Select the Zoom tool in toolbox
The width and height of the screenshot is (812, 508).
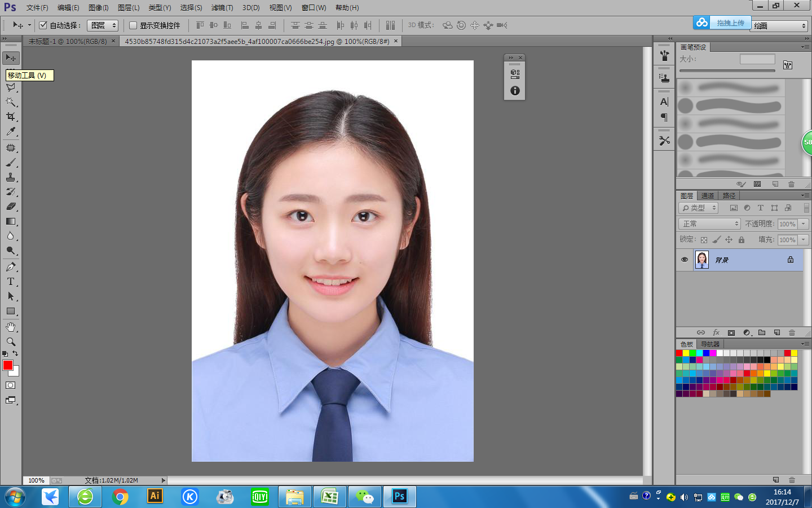[11, 342]
